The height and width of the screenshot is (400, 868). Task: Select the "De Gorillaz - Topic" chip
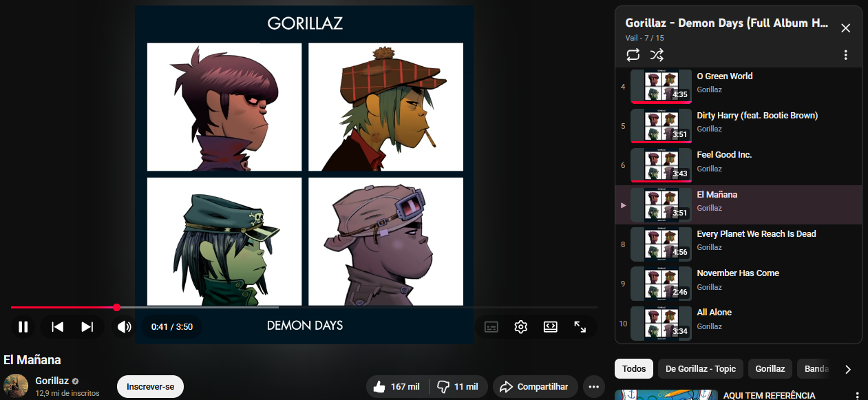(700, 369)
